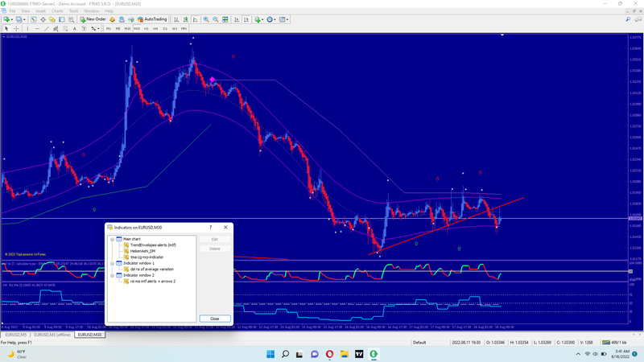Close the Indicators dialog with Close button
This screenshot has width=644, height=362.
pos(214,319)
